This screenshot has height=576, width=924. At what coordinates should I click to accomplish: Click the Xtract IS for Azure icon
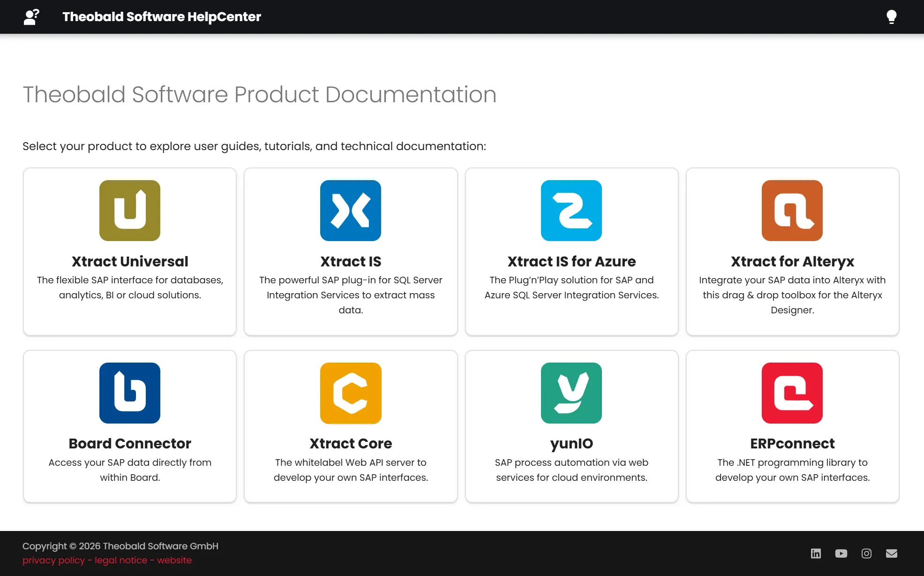coord(571,211)
